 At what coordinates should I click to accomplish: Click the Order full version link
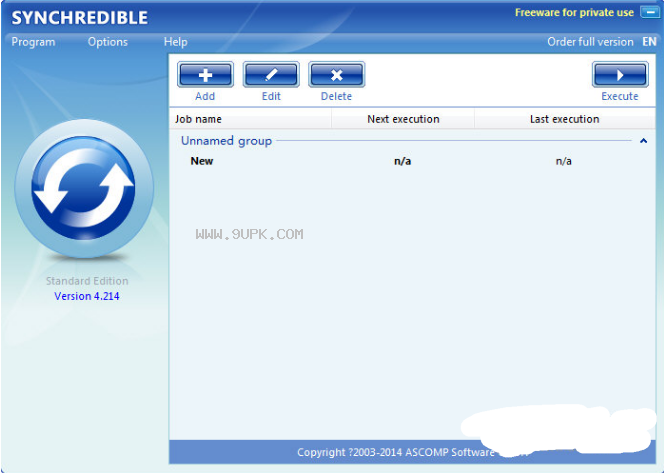(x=590, y=42)
